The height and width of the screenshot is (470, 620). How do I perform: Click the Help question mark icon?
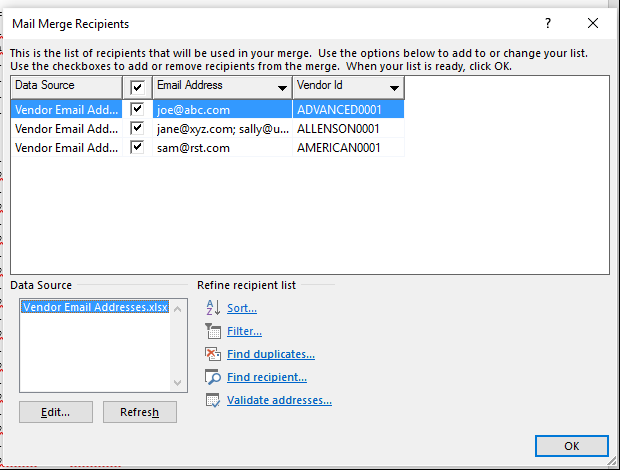coord(547,23)
